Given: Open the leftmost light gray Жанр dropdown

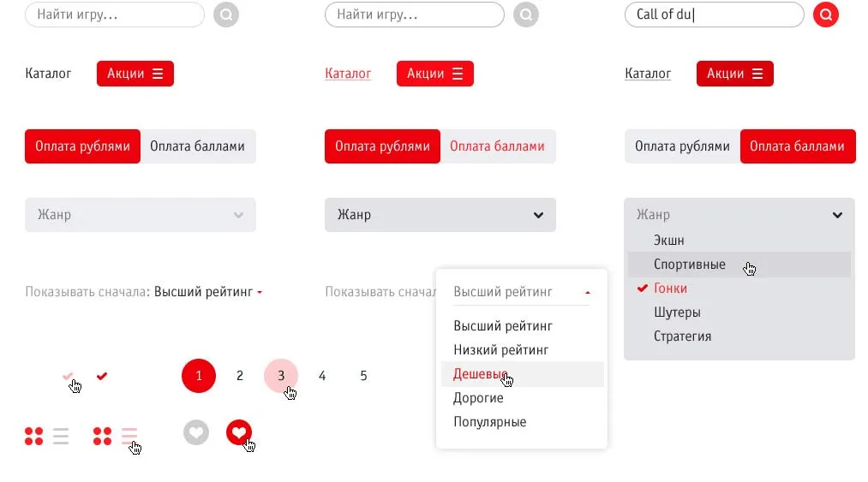Looking at the screenshot, I should click(x=140, y=215).
